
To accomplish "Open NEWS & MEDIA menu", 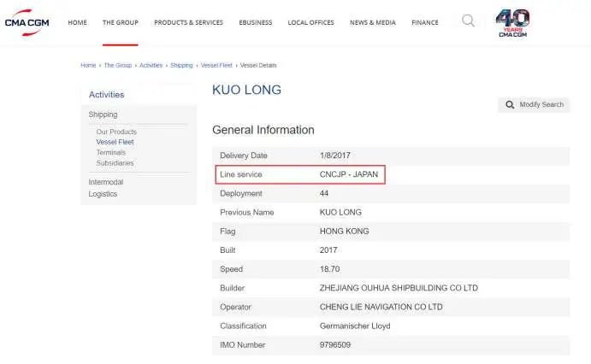I will coord(373,22).
